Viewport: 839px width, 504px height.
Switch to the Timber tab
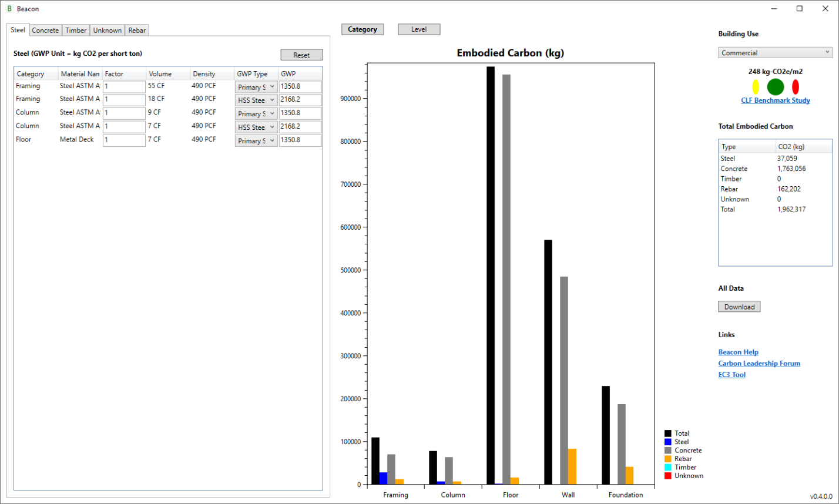(76, 31)
